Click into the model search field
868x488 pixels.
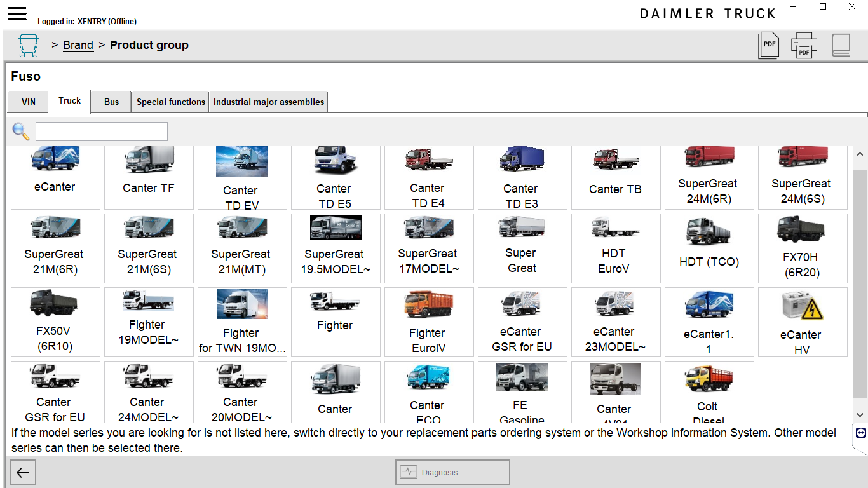pyautogui.click(x=102, y=132)
